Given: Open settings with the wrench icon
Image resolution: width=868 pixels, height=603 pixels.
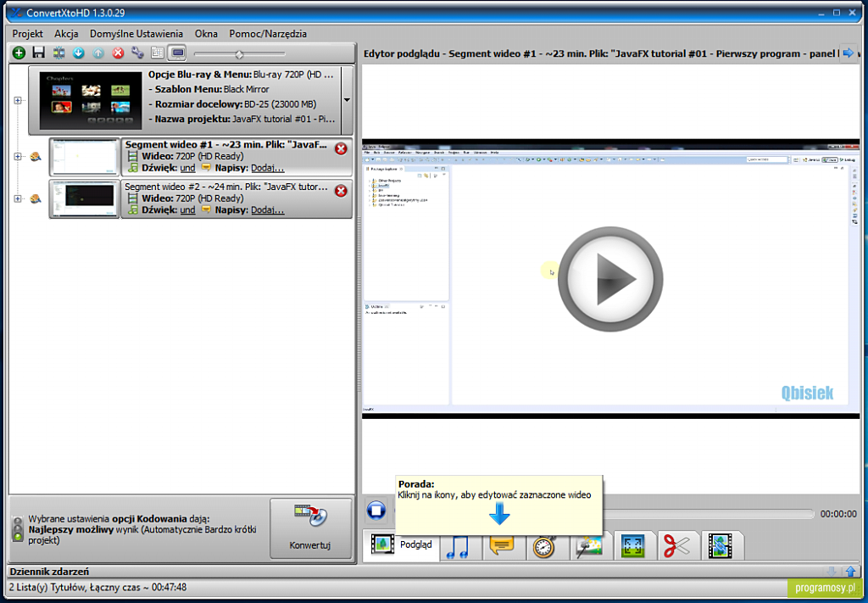Looking at the screenshot, I should [137, 53].
